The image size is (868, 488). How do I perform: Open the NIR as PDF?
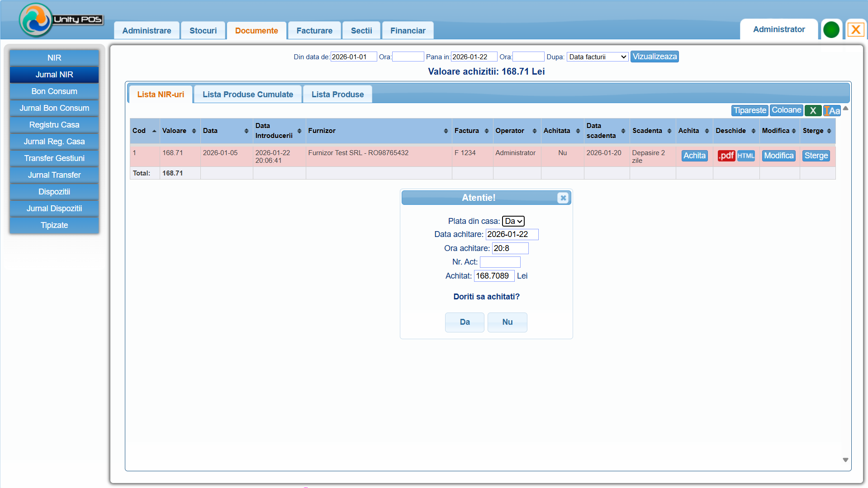[x=726, y=156]
